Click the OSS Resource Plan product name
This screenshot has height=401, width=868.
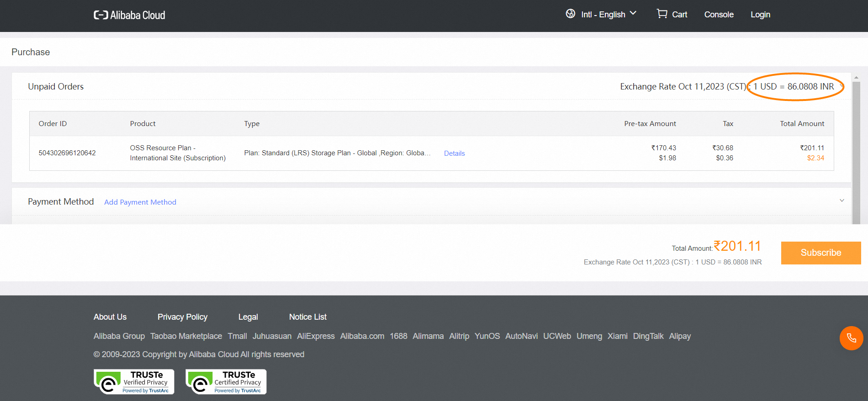click(x=178, y=153)
